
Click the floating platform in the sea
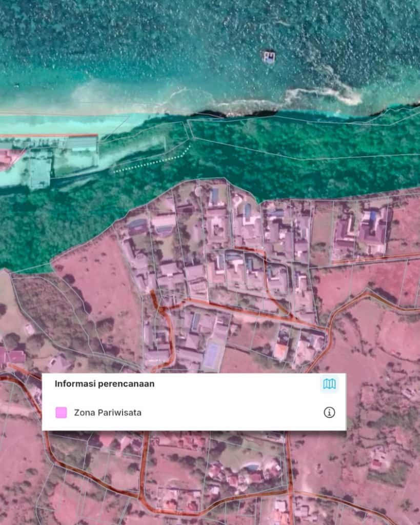[x=269, y=56]
